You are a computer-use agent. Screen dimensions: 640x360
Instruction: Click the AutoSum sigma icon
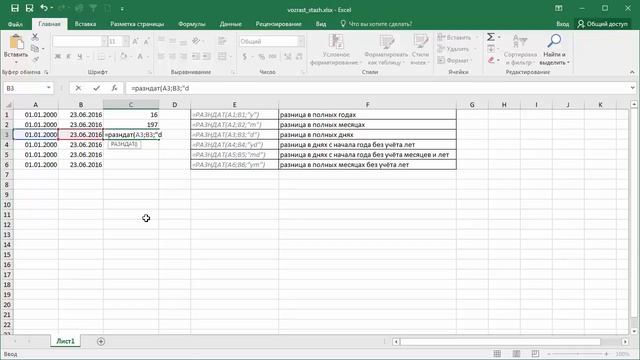[491, 37]
